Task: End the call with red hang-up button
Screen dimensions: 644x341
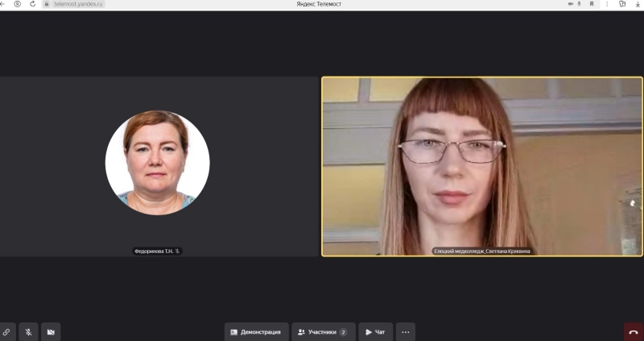Action: click(634, 331)
